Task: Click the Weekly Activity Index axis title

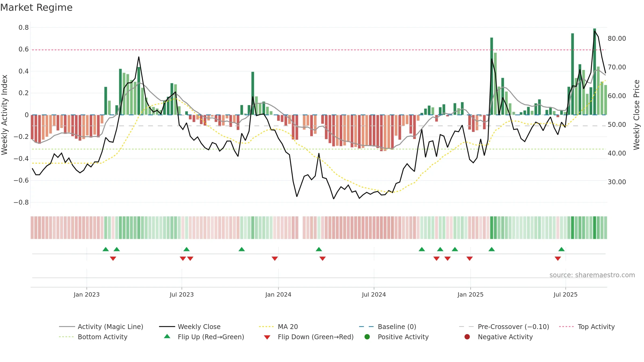Action: click(4, 115)
